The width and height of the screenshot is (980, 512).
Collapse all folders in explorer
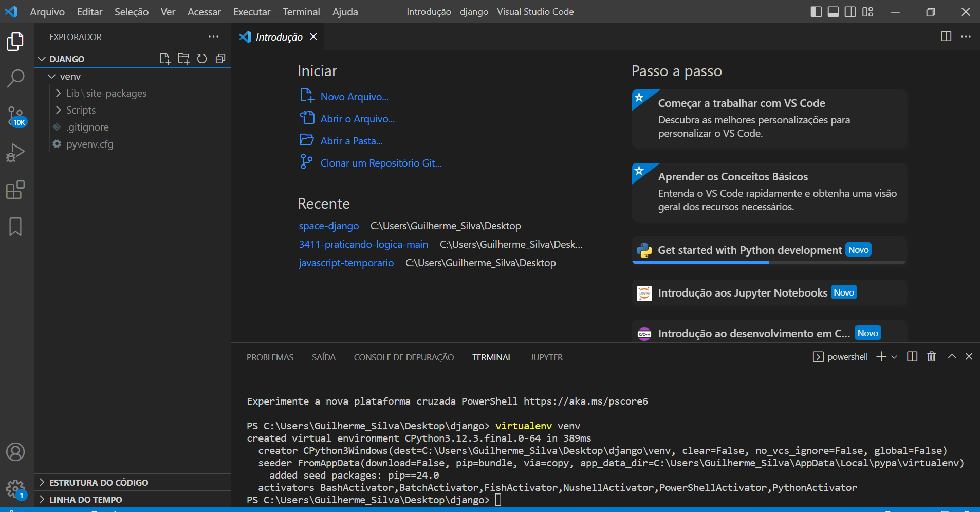tap(220, 59)
